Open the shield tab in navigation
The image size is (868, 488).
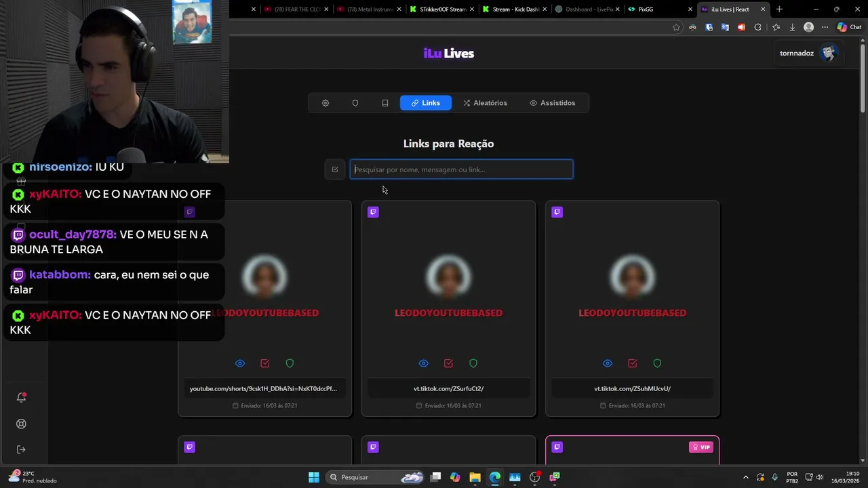(x=355, y=103)
